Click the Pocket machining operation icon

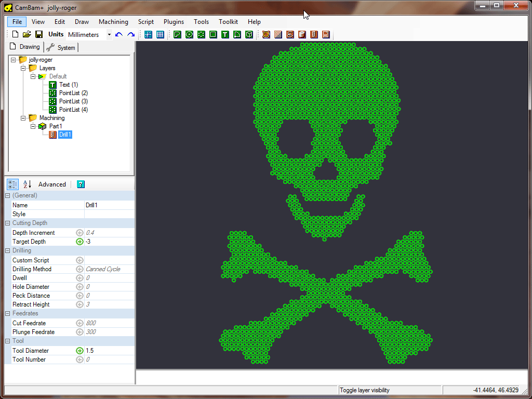pos(278,34)
